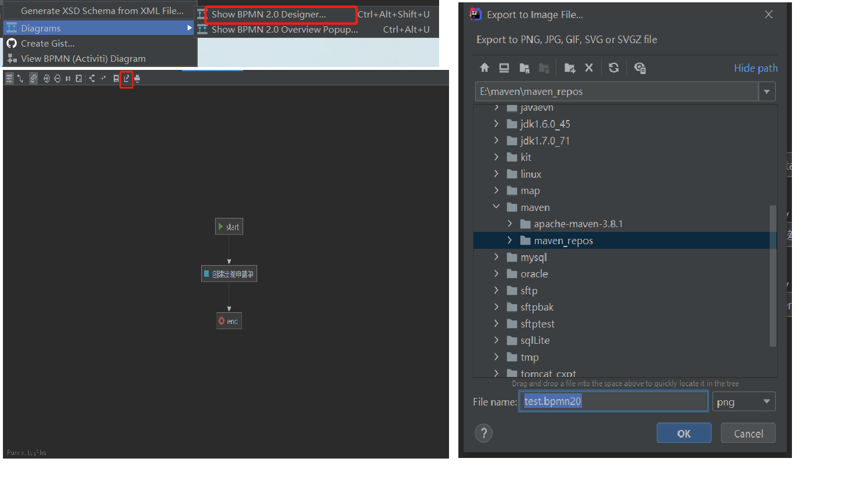This screenshot has width=845, height=504.
Task: Collapse the maven folder
Action: coord(496,207)
